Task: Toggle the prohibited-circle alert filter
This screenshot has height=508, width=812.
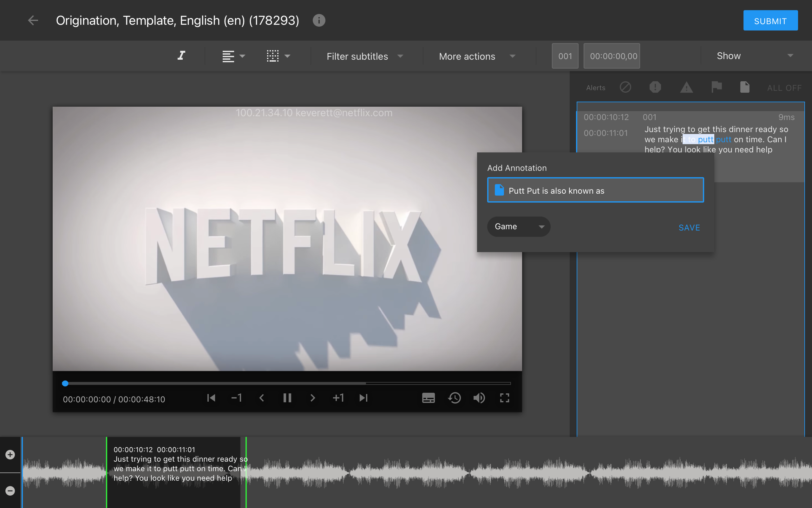Action: coord(625,87)
